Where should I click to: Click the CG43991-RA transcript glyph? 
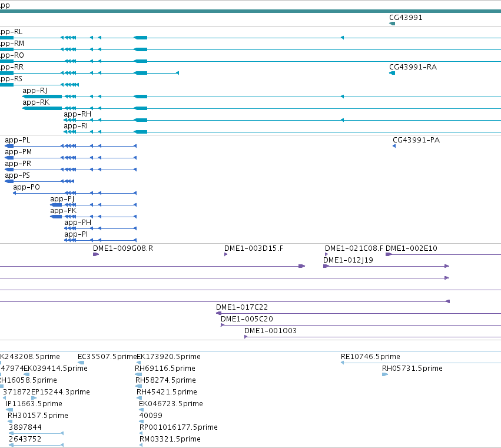point(392,73)
